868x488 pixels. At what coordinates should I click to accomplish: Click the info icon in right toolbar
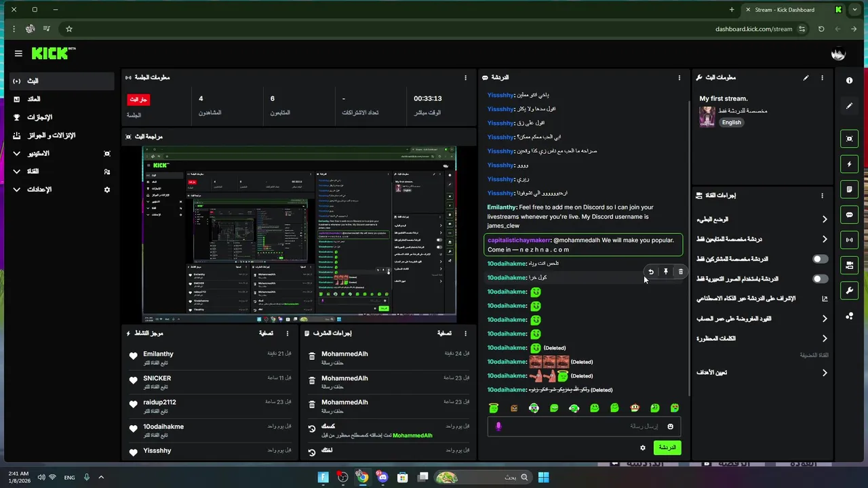[849, 81]
